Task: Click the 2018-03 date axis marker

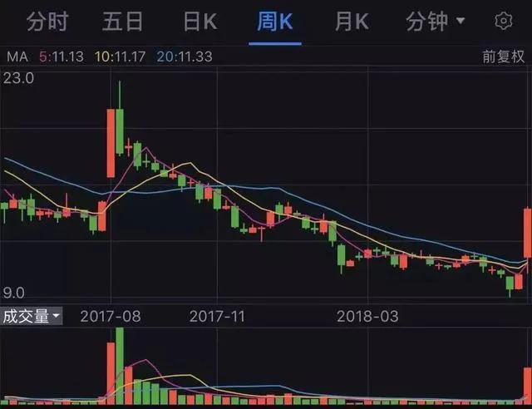Action: pyautogui.click(x=367, y=317)
